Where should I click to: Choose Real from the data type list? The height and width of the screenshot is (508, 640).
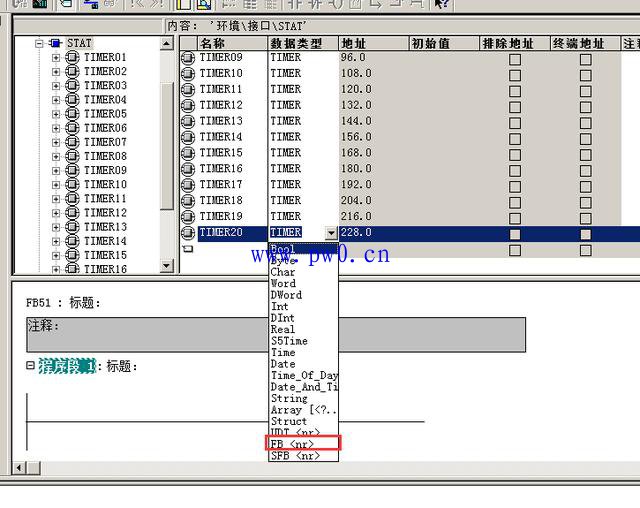[x=303, y=329]
